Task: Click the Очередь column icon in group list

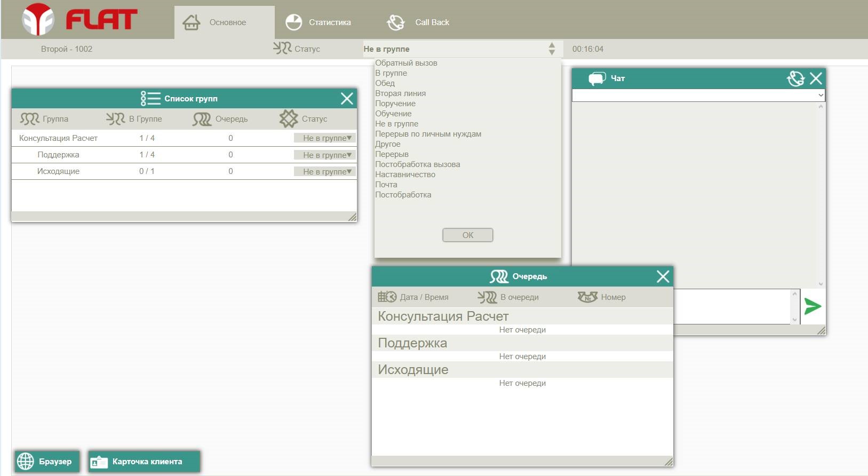Action: click(x=202, y=118)
